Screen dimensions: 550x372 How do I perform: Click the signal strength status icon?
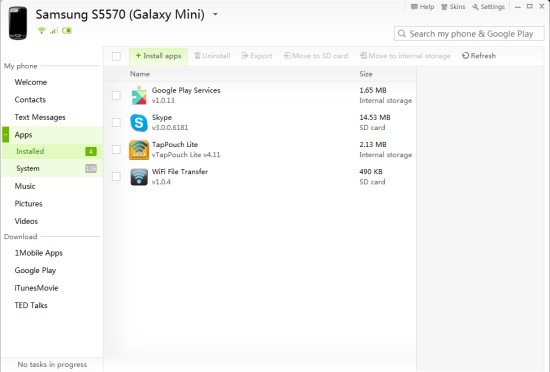coord(54,31)
